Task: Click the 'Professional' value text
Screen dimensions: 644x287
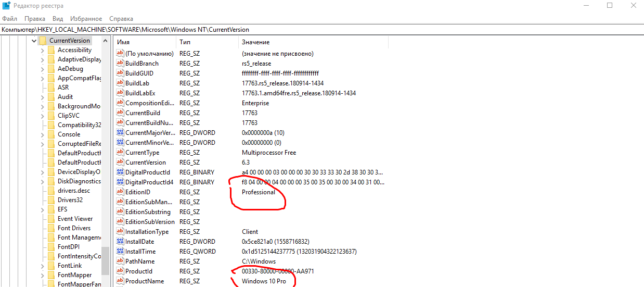Action: (259, 192)
